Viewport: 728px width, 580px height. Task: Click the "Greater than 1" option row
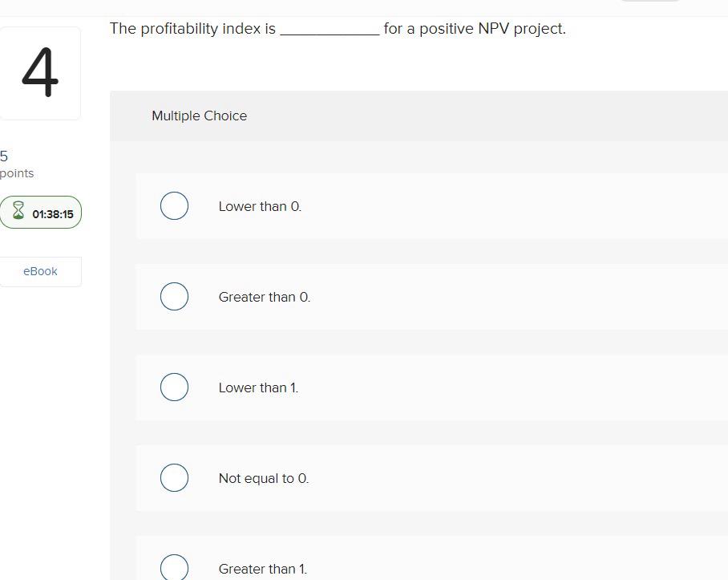(x=262, y=568)
